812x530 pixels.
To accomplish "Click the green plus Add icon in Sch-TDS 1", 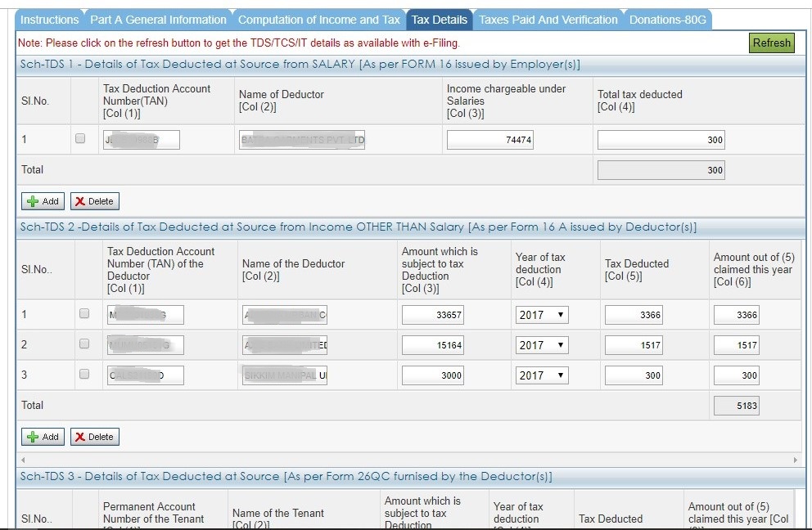I will pyautogui.click(x=34, y=201).
